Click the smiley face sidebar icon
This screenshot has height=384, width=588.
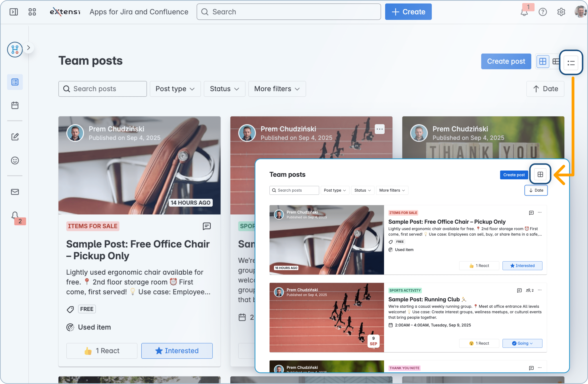pyautogui.click(x=15, y=160)
